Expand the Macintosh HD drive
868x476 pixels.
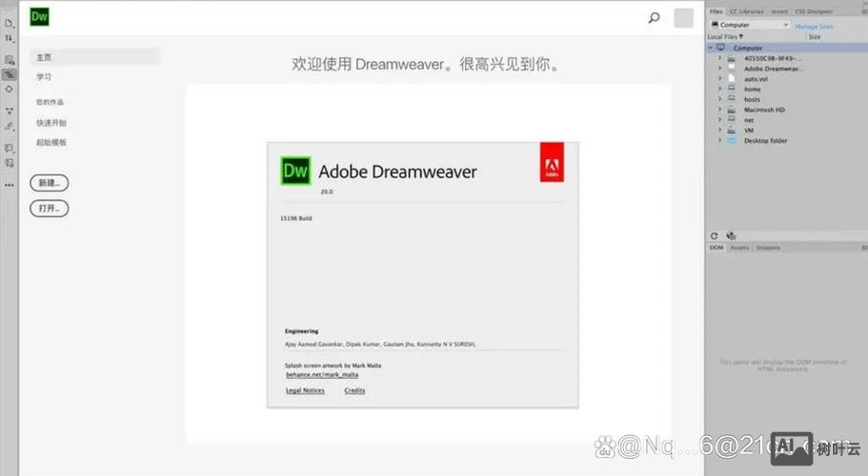719,110
